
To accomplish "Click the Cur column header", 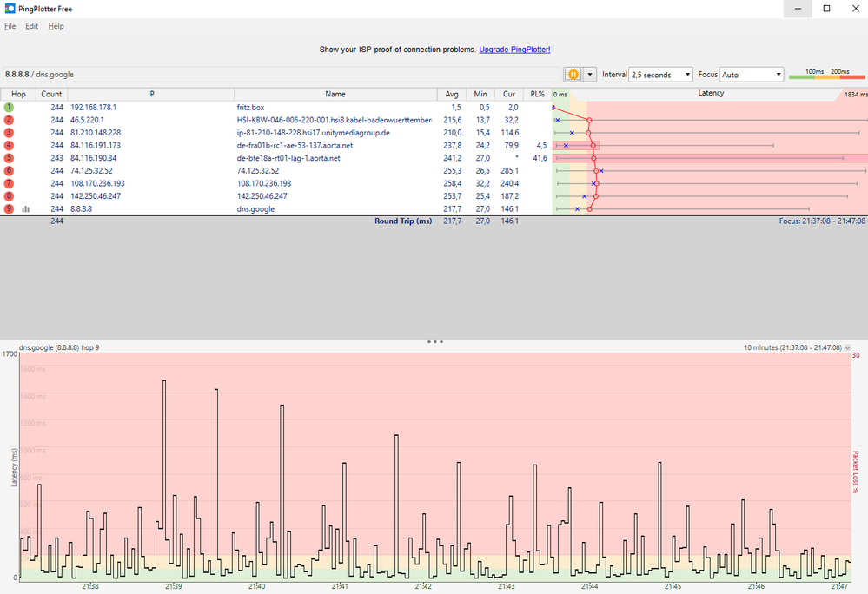I will coord(509,94).
